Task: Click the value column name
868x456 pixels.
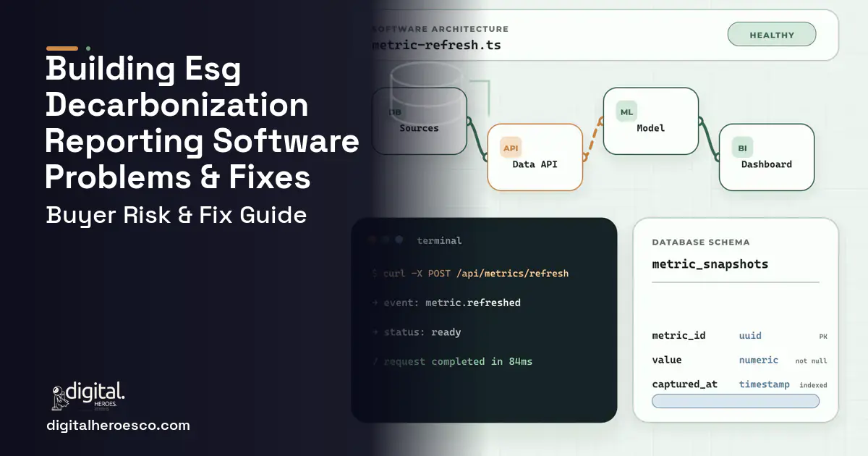Action: click(x=666, y=360)
